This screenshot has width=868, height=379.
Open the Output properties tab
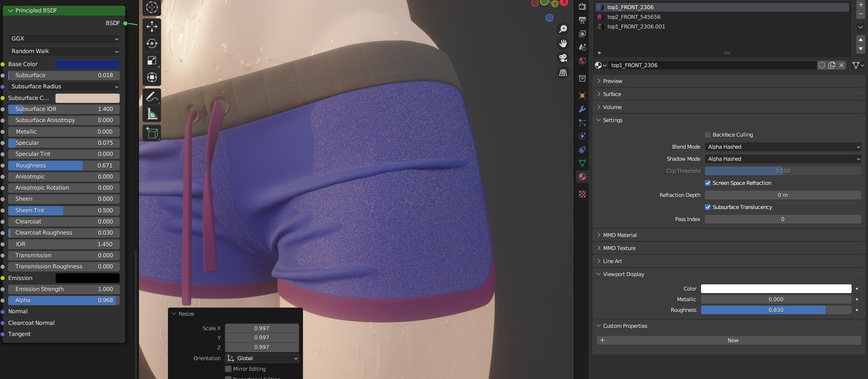click(x=582, y=20)
